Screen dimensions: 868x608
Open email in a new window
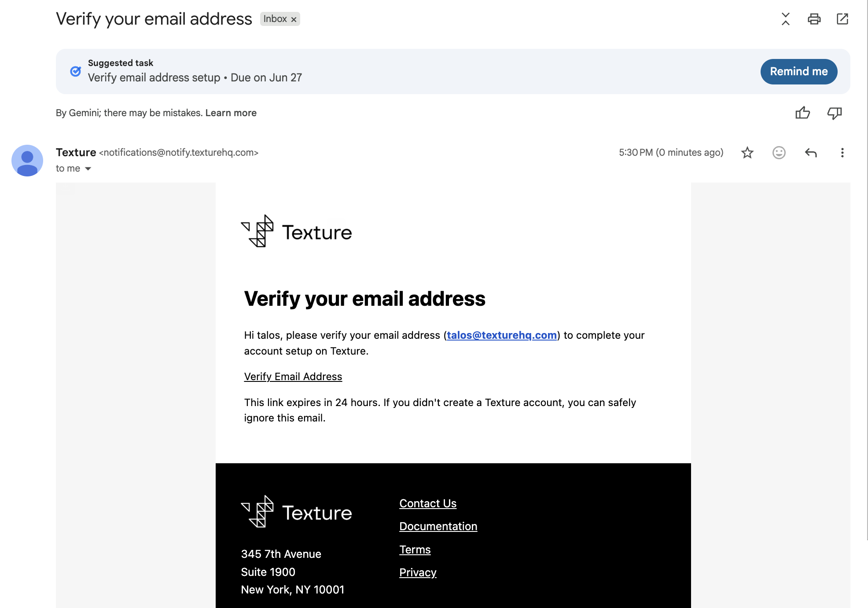pos(842,19)
